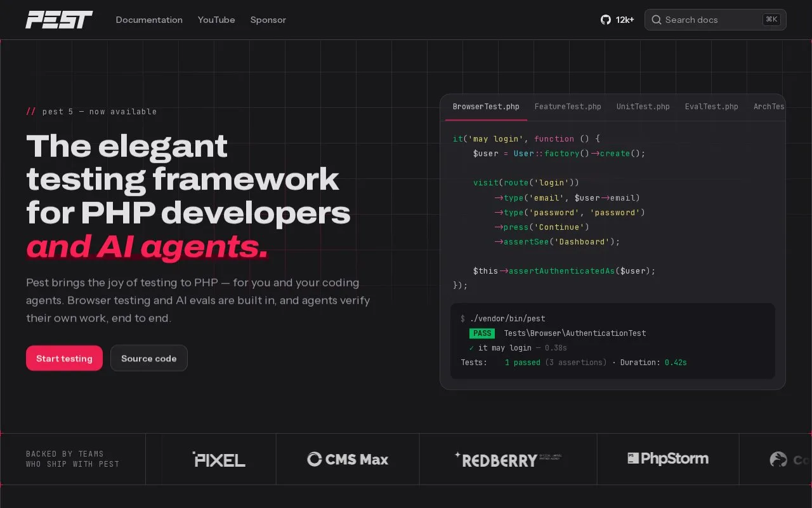Click the 'and AI agents.' headline text

click(147, 246)
